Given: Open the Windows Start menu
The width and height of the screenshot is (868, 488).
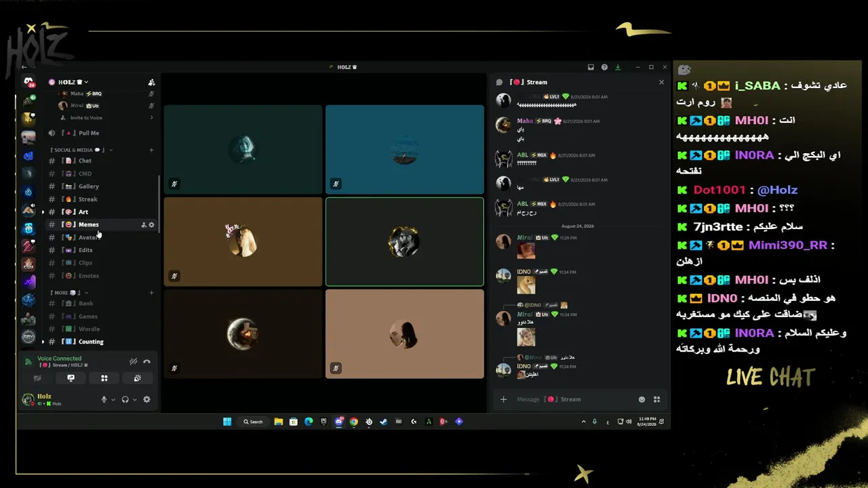Looking at the screenshot, I should point(227,422).
